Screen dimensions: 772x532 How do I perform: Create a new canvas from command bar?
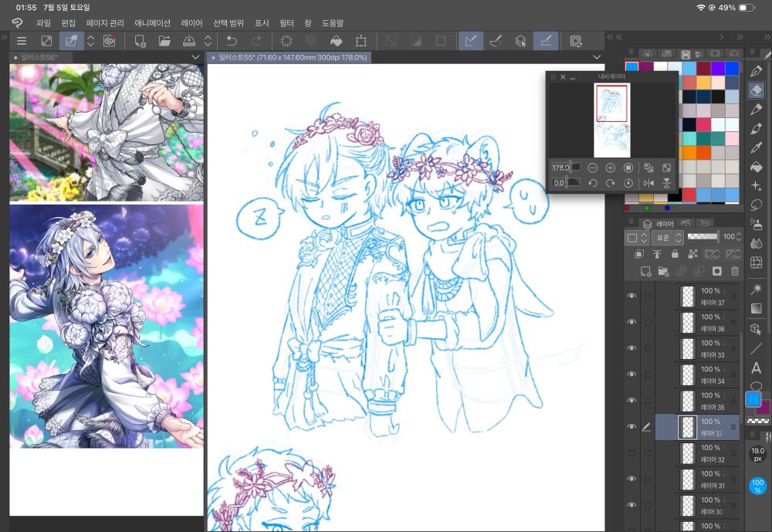click(x=140, y=41)
